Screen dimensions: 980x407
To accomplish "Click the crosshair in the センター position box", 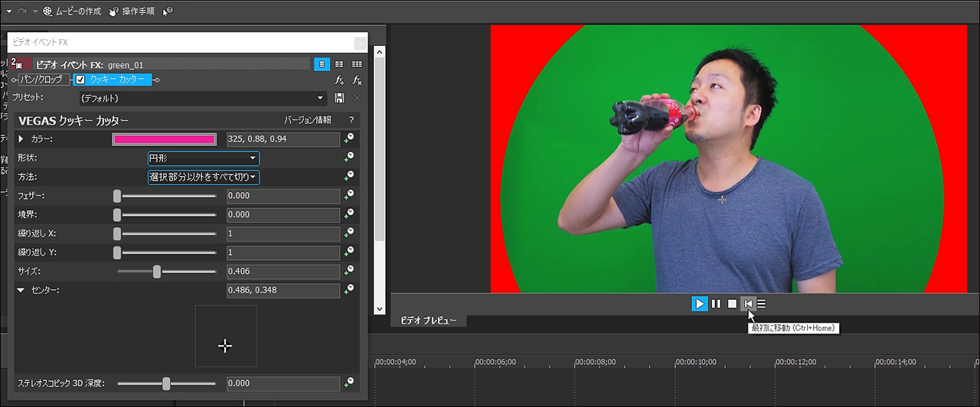I will (x=225, y=346).
